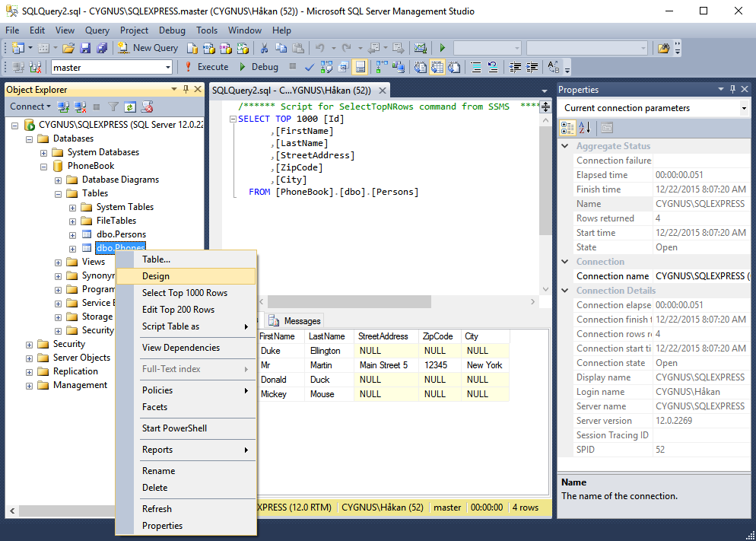Click the New York cell in results
The image size is (756, 541).
(x=484, y=365)
